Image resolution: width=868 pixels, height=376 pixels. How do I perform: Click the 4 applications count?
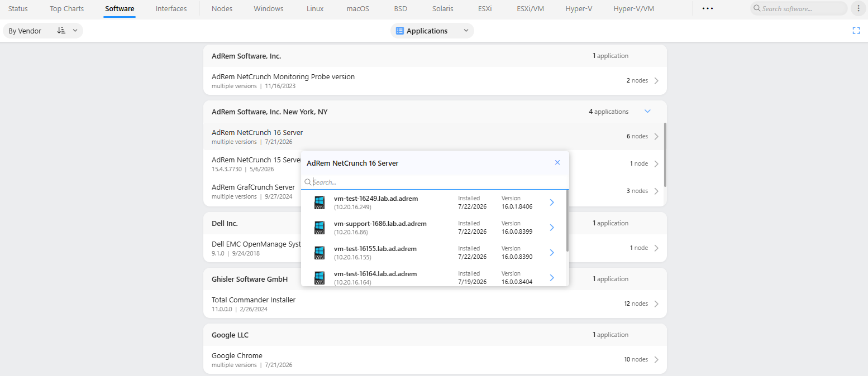point(608,112)
